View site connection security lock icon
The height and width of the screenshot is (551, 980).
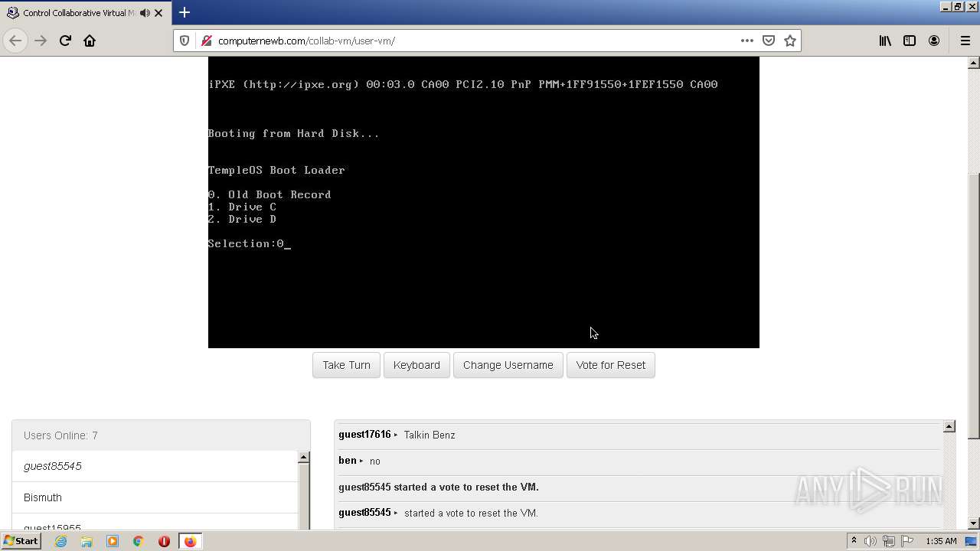coord(206,41)
